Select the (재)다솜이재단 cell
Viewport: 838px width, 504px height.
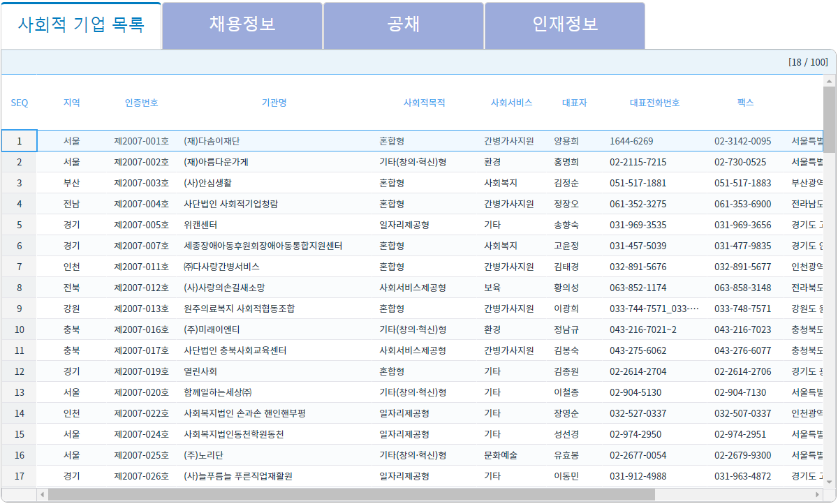274,141
